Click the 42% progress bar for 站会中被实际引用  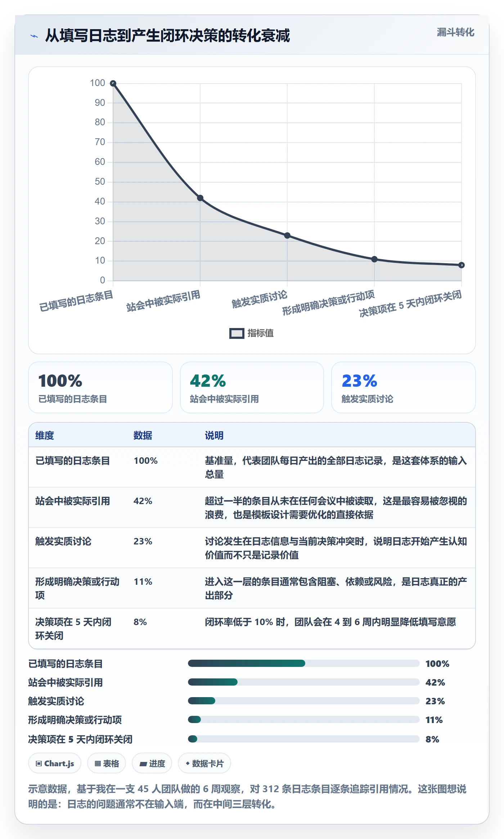[x=303, y=682]
